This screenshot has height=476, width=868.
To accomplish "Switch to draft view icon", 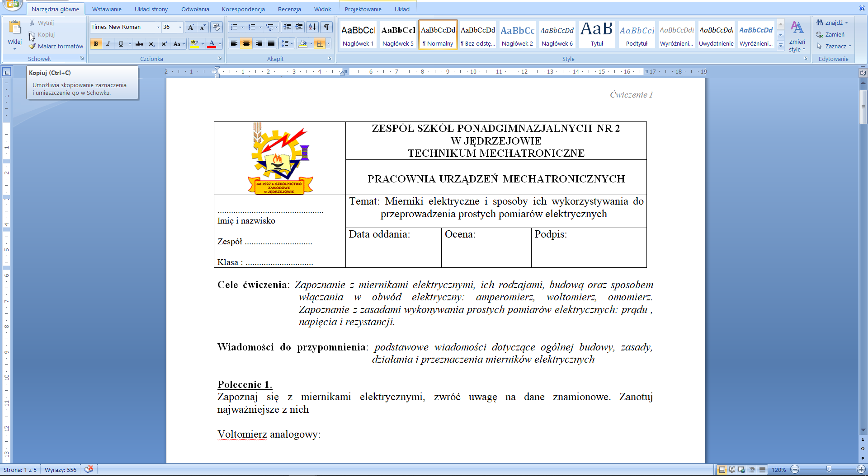I will tap(763, 470).
